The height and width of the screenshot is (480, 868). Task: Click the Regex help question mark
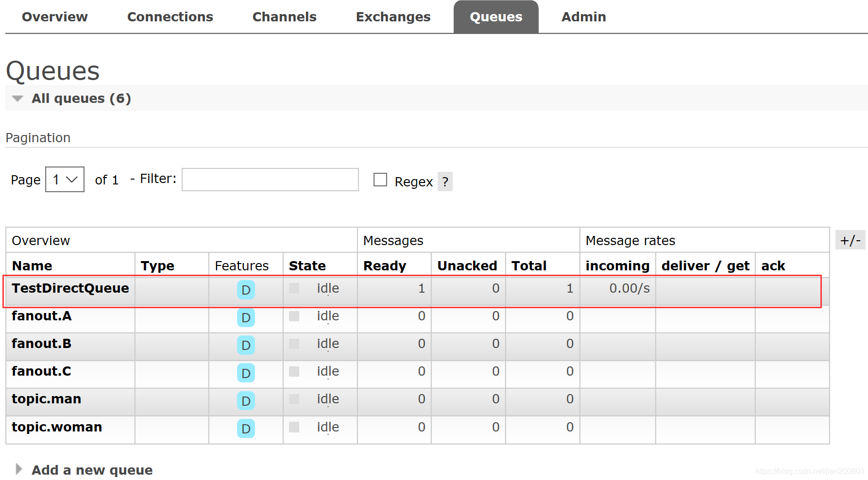(x=445, y=182)
